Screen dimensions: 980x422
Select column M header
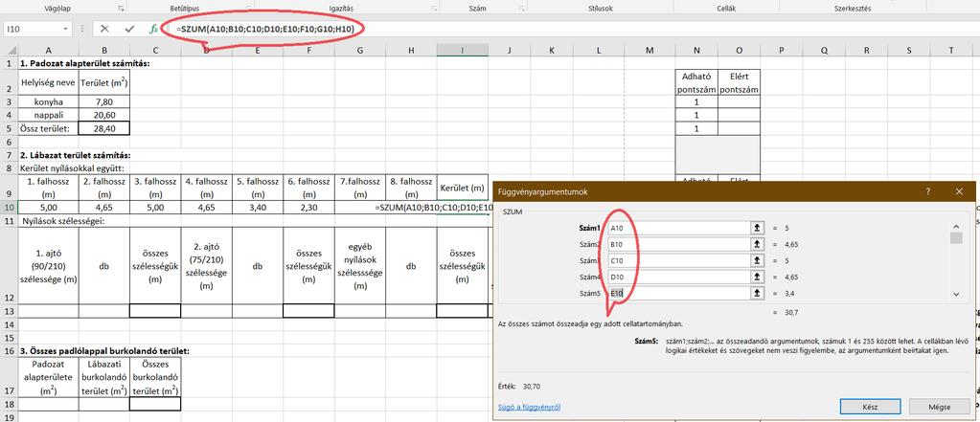(x=649, y=51)
